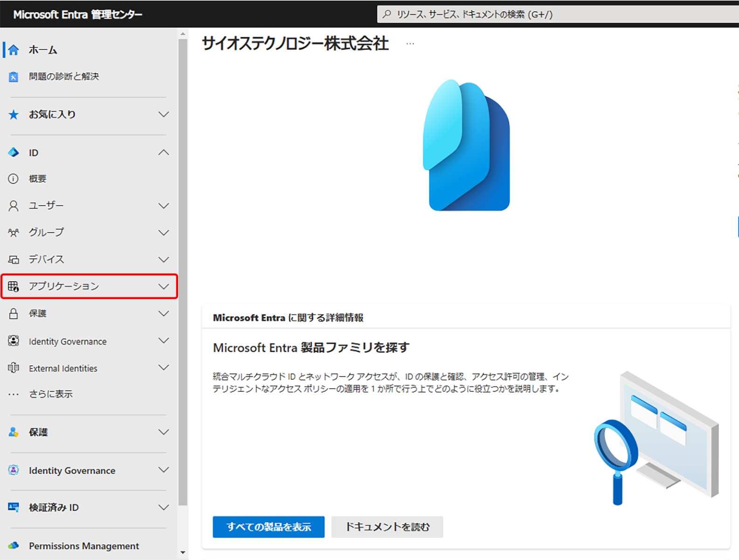The image size is (739, 560).
Task: Collapse the ID section chevron
Action: click(164, 152)
